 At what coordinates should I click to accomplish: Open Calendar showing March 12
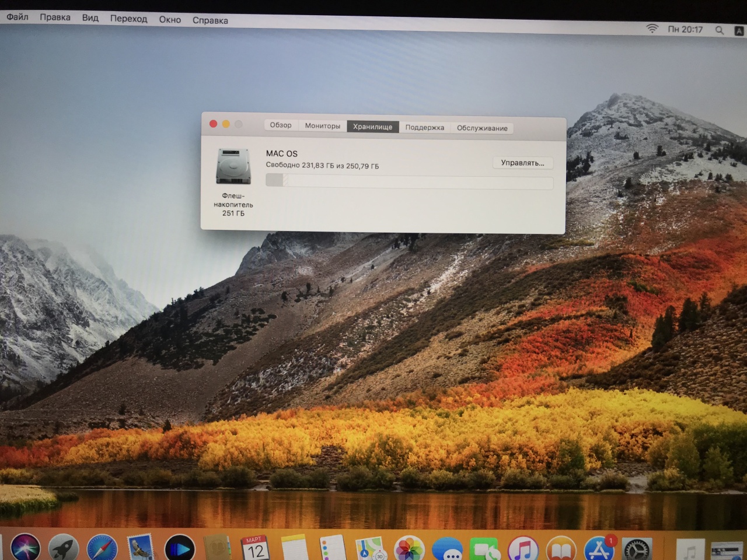pos(255,548)
